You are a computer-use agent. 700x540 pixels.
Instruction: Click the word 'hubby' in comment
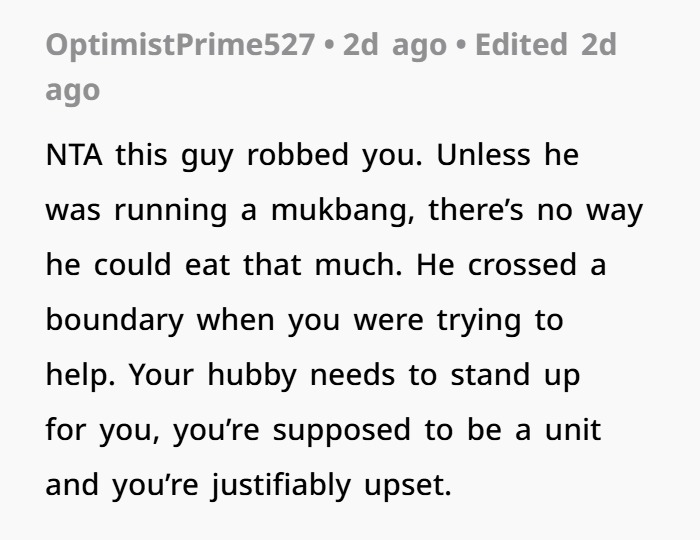[x=226, y=377]
